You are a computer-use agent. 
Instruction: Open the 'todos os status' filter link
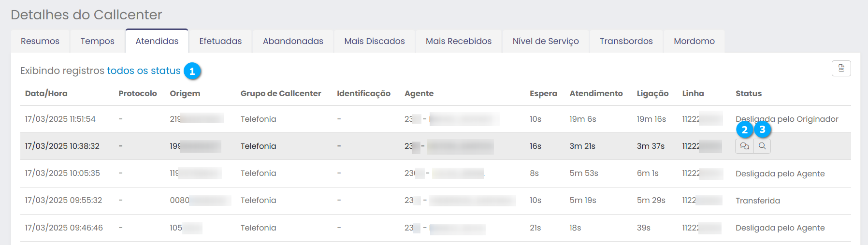(144, 71)
